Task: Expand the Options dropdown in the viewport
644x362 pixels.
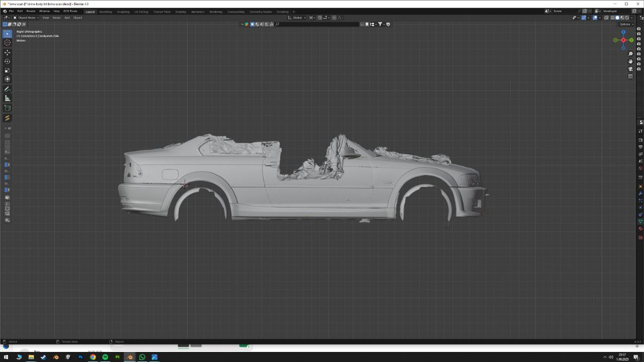Action: click(x=626, y=24)
